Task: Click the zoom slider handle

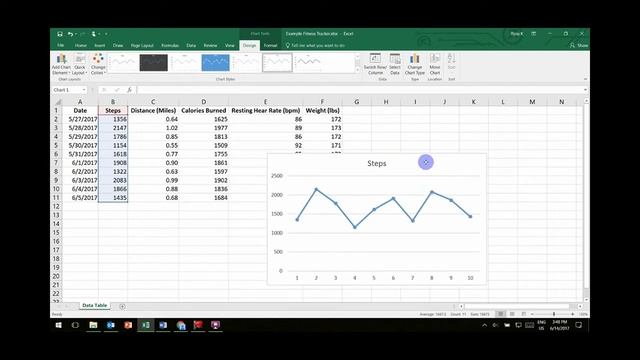Action: pos(554,314)
